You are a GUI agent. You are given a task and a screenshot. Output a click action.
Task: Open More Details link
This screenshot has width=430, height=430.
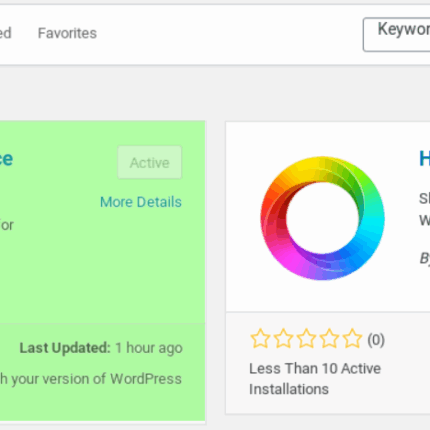pyautogui.click(x=141, y=202)
